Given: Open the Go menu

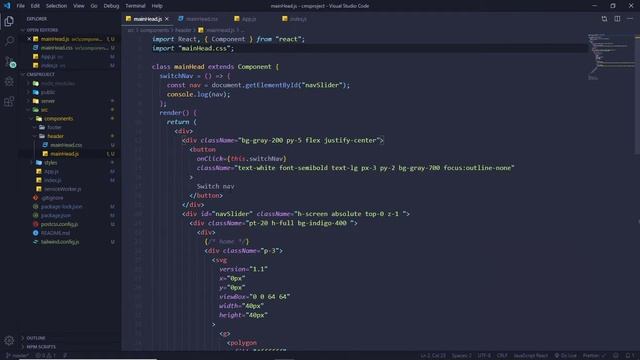Looking at the screenshot, I should (94, 6).
